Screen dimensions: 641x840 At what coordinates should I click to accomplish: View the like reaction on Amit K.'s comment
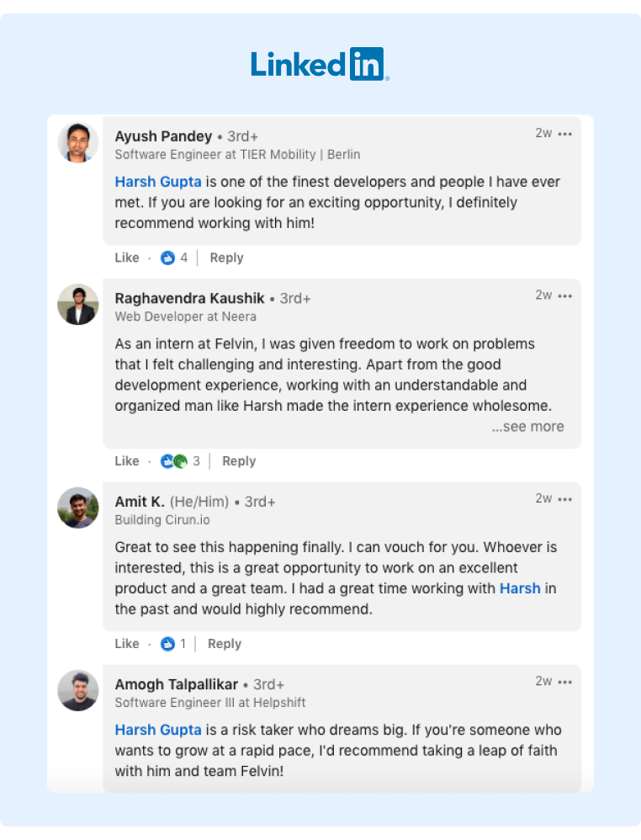[x=172, y=644]
